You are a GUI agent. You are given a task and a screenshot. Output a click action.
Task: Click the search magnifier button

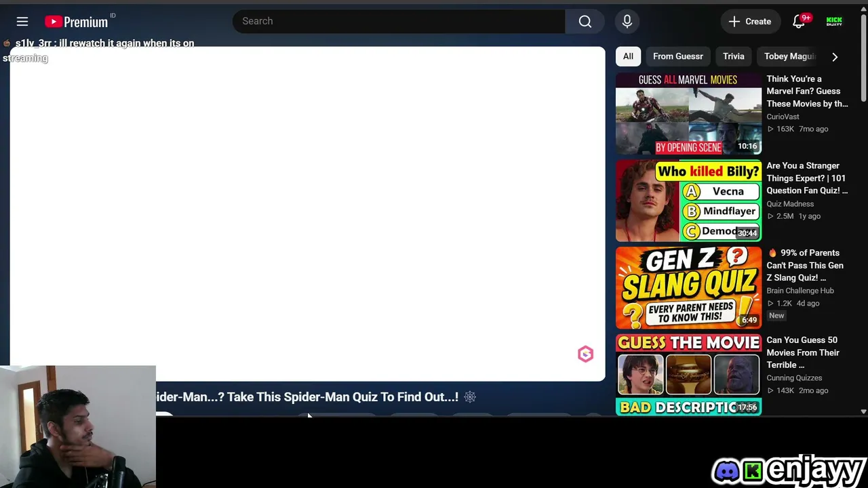[585, 22]
